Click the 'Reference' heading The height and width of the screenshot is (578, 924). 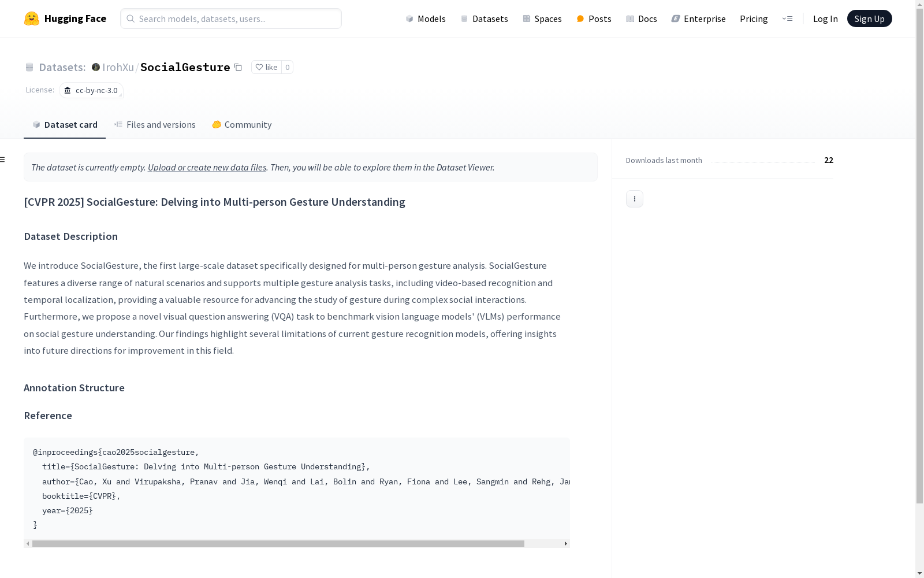click(48, 416)
